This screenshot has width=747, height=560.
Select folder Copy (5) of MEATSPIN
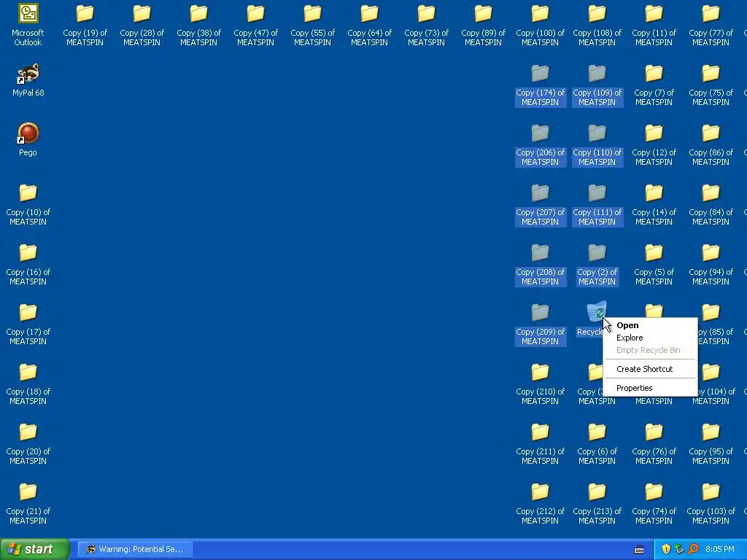click(654, 264)
